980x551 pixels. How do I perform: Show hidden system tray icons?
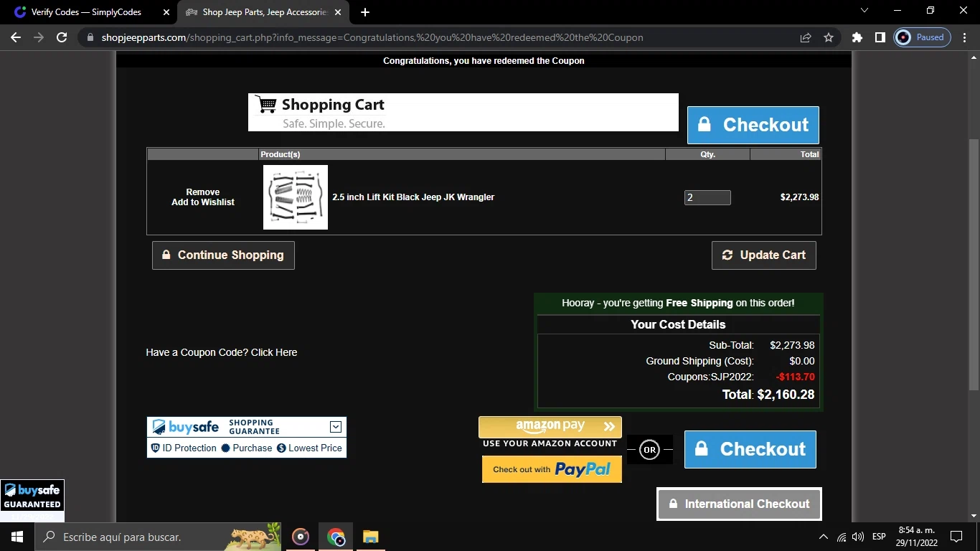coord(823,537)
